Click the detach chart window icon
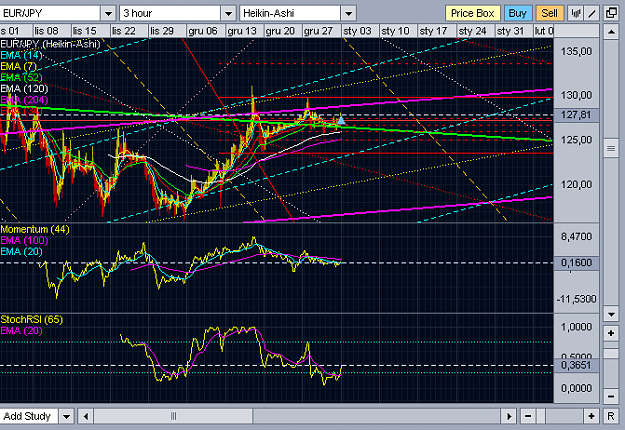 pyautogui.click(x=611, y=13)
